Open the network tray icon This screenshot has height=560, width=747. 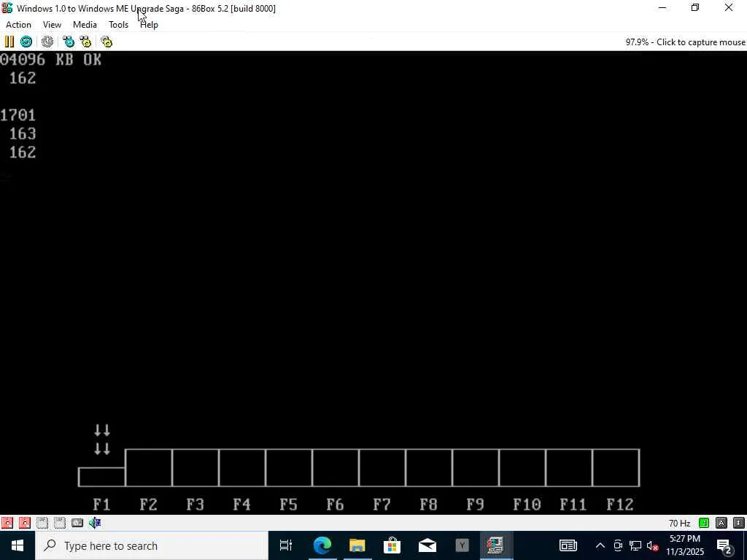[x=635, y=545]
